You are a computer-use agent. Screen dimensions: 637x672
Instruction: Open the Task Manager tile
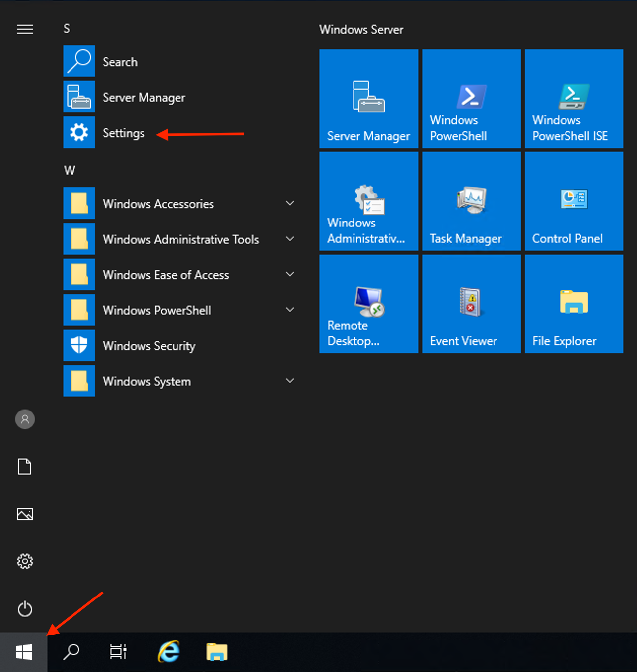[471, 201]
